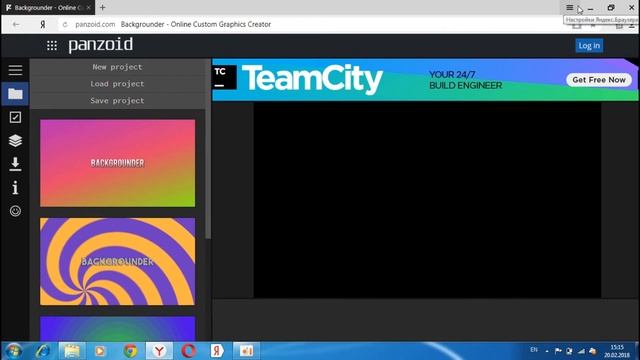Select the folder Projects icon in sidebar

pyautogui.click(x=15, y=94)
